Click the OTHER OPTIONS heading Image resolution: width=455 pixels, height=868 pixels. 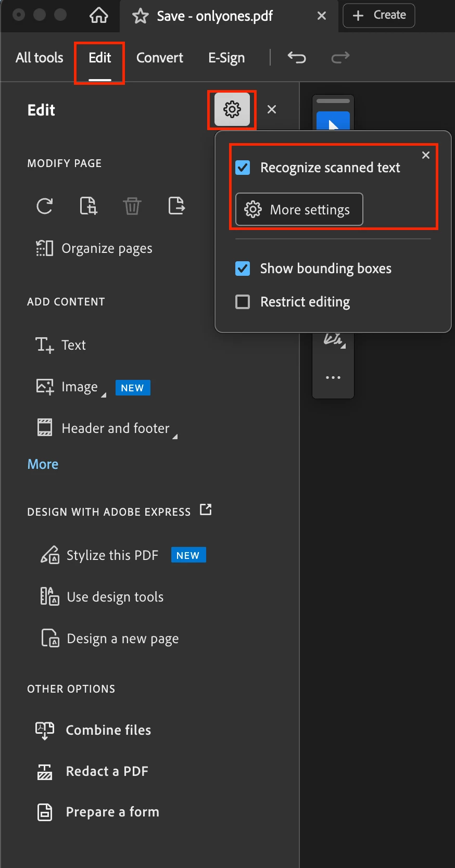point(71,689)
